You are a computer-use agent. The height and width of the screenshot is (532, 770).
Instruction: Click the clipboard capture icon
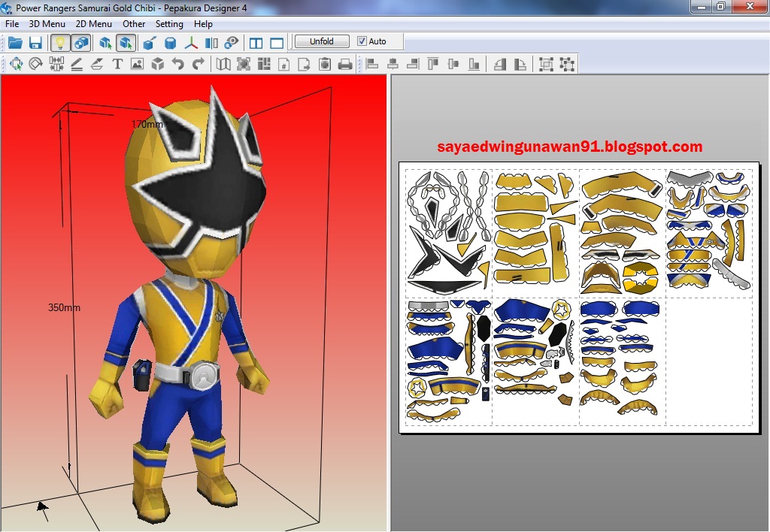[x=325, y=64]
